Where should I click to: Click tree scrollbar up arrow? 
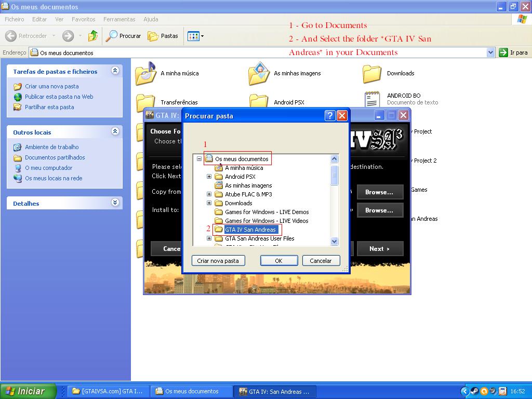coord(334,159)
